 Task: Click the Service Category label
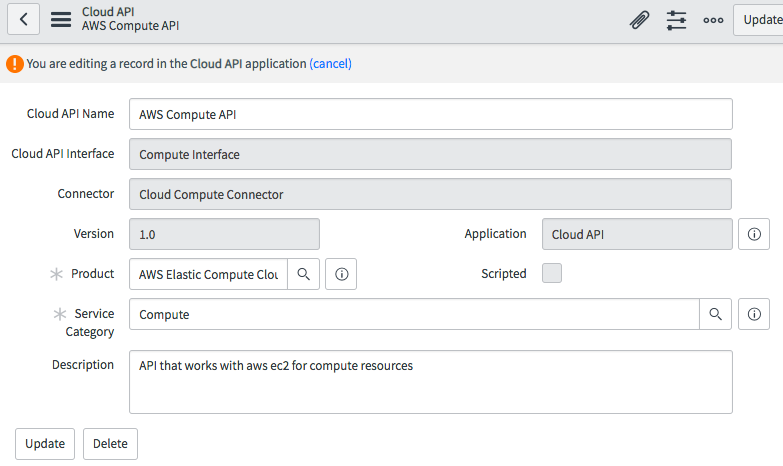pyautogui.click(x=90, y=323)
